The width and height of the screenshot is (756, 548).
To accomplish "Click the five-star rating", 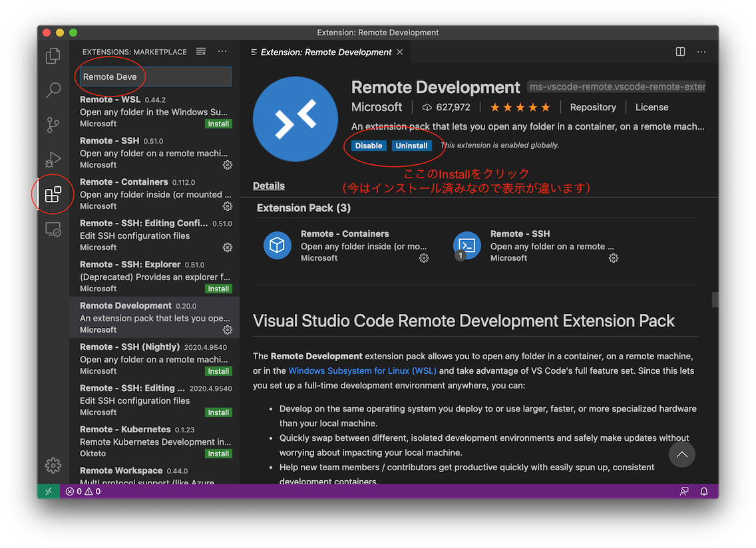I will pos(520,107).
